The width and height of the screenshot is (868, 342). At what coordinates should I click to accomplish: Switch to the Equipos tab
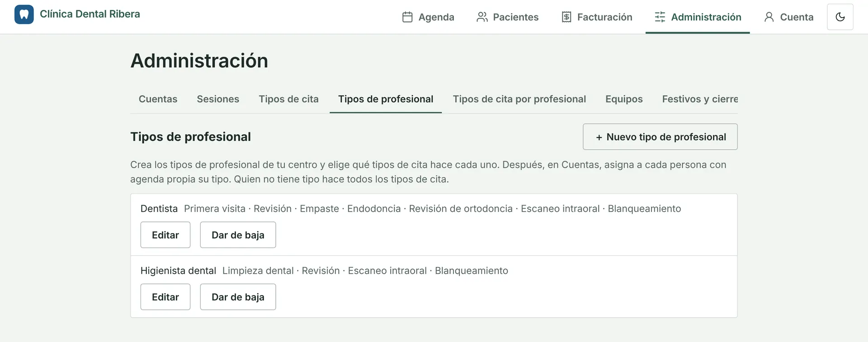point(624,99)
